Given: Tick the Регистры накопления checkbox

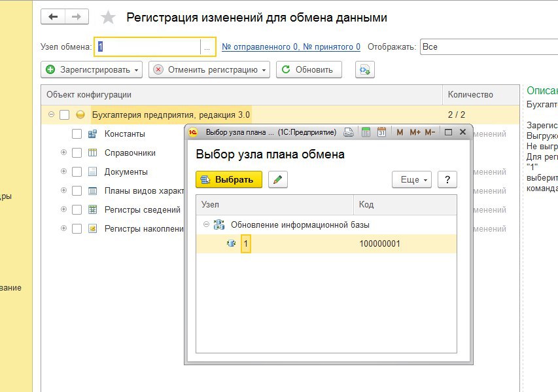Looking at the screenshot, I should (77, 228).
